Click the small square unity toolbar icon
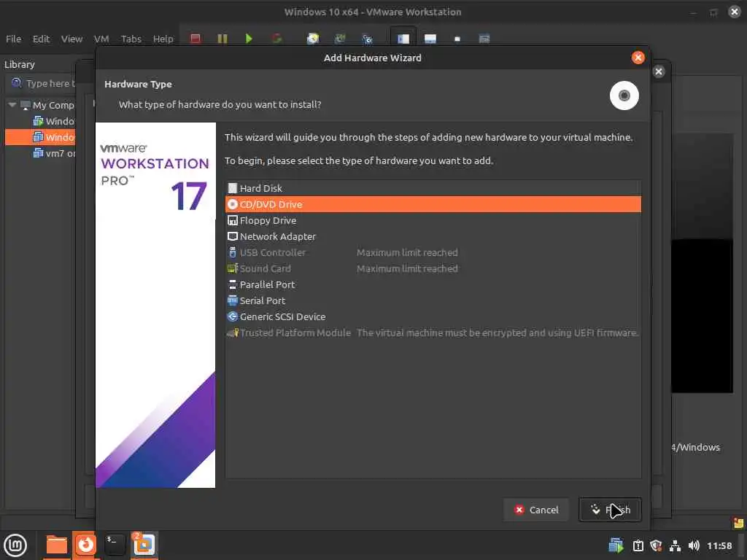Image resolution: width=747 pixels, height=560 pixels. point(457,39)
